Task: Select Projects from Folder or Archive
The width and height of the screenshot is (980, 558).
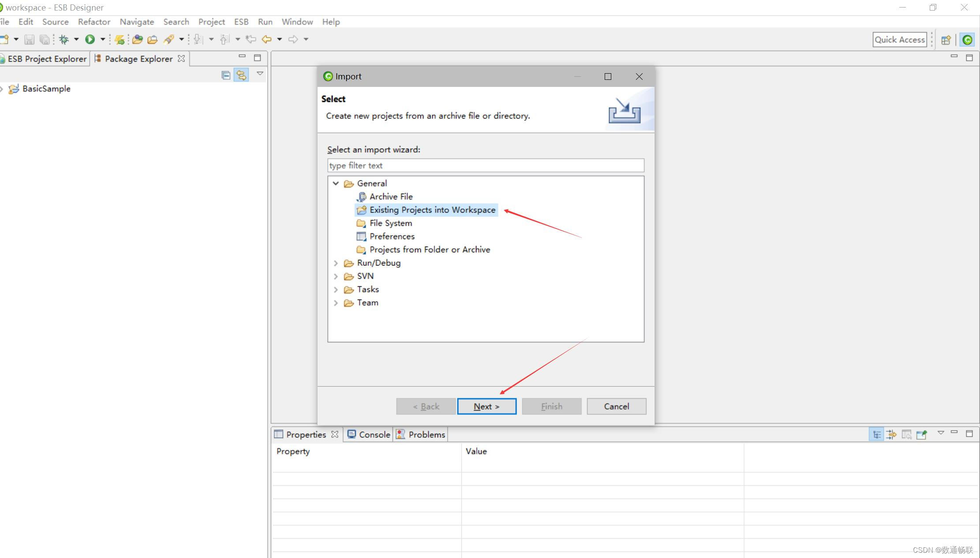Action: (430, 250)
